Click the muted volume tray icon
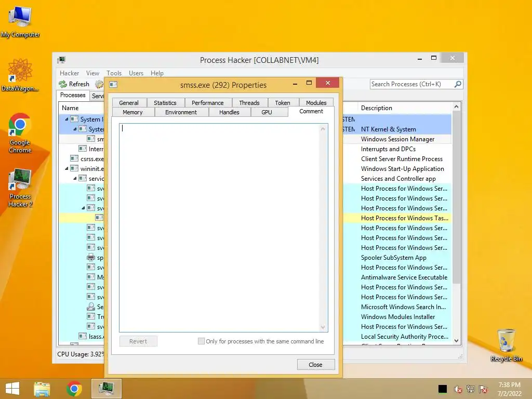 point(458,389)
